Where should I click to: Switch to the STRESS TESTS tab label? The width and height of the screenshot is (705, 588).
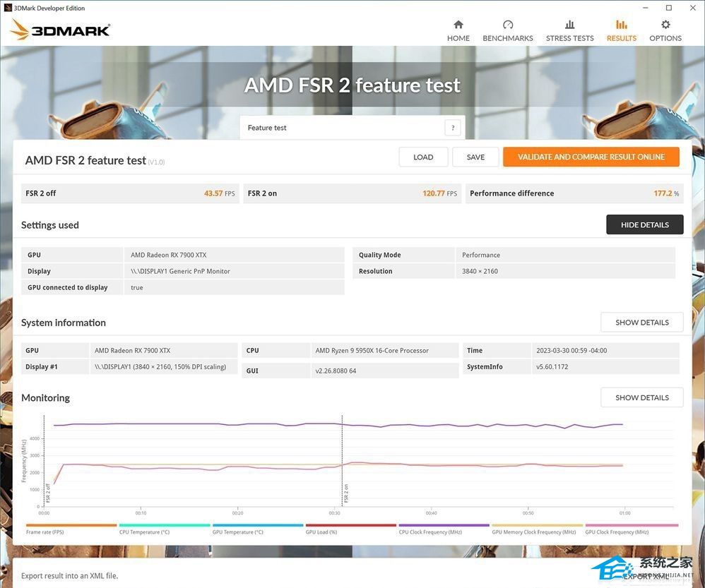pos(569,38)
